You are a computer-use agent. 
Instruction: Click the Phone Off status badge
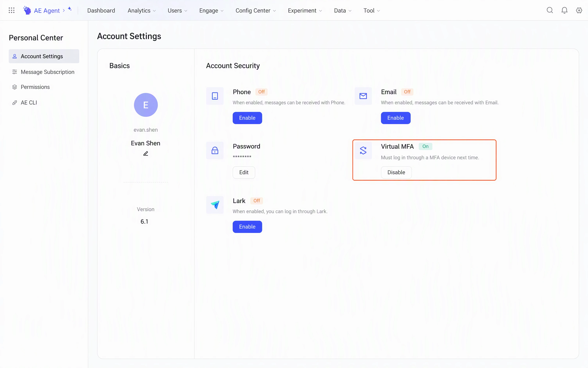(x=261, y=92)
